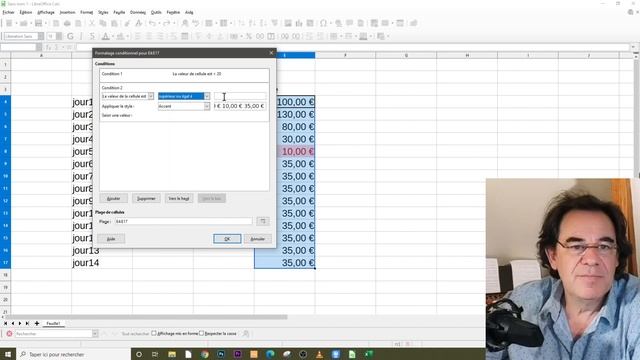This screenshot has width=640, height=360.
Task: Click the font color A icon
Action: [x=105, y=36]
